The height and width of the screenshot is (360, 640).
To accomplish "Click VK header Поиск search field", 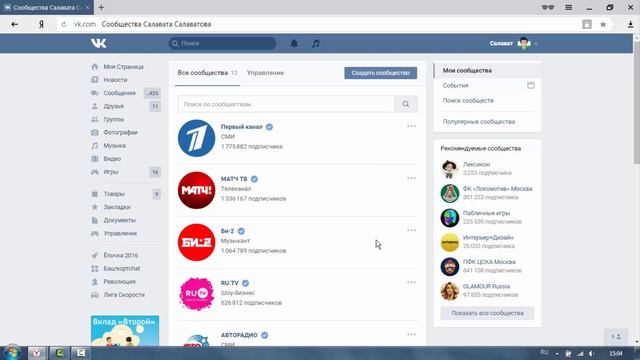I will (222, 43).
